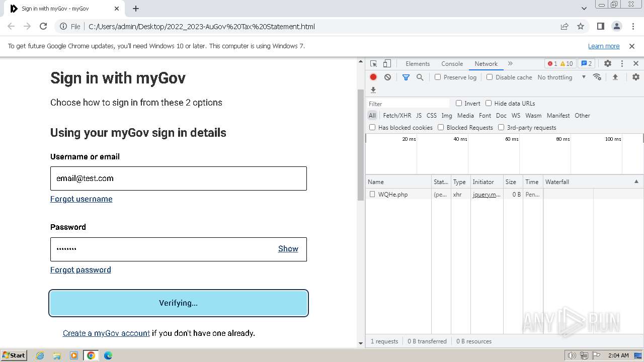Open Microsoft Edge from taskbar
Image resolution: width=644 pixels, height=362 pixels.
(108, 355)
